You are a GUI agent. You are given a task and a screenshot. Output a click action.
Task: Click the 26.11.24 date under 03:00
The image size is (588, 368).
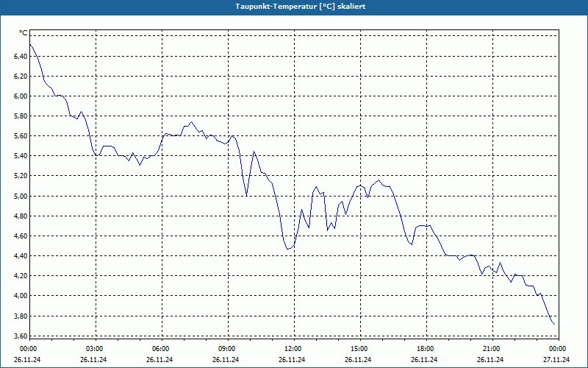(93, 360)
